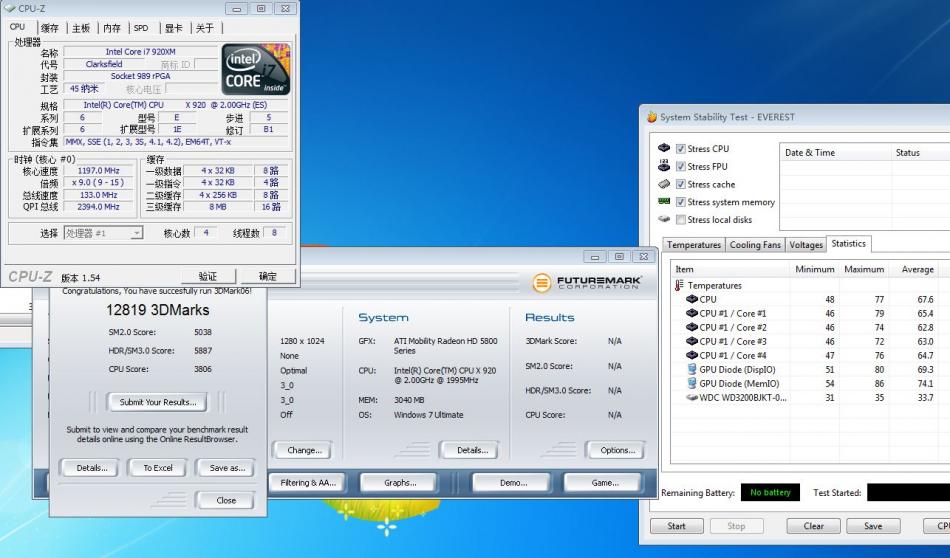
Task: Click the To Excel button
Action: (x=158, y=468)
